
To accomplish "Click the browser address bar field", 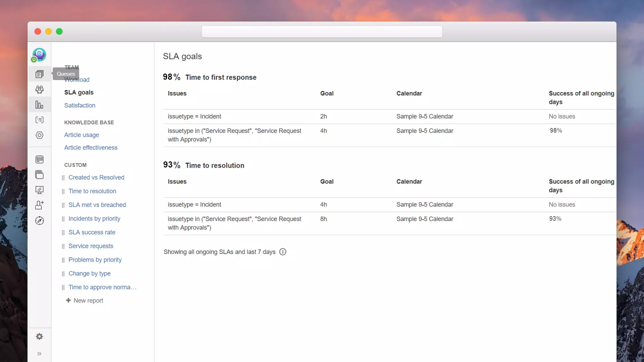I will click(x=322, y=32).
